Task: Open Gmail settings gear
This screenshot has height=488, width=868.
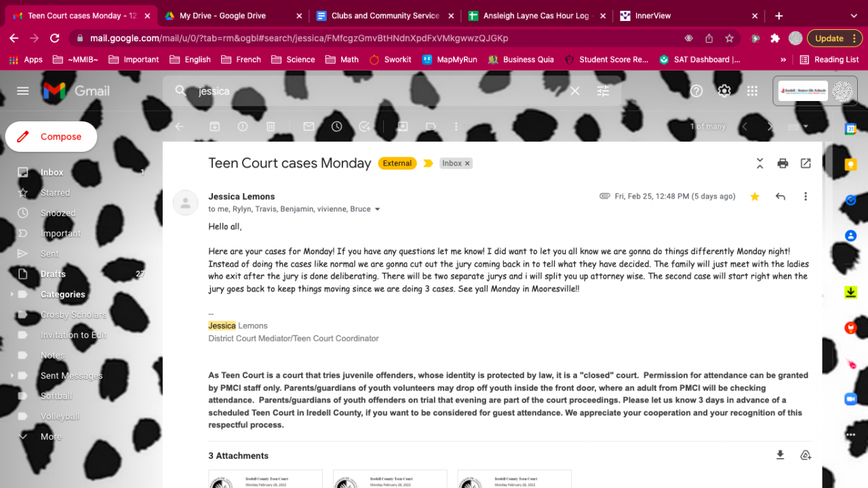Action: 724,91
